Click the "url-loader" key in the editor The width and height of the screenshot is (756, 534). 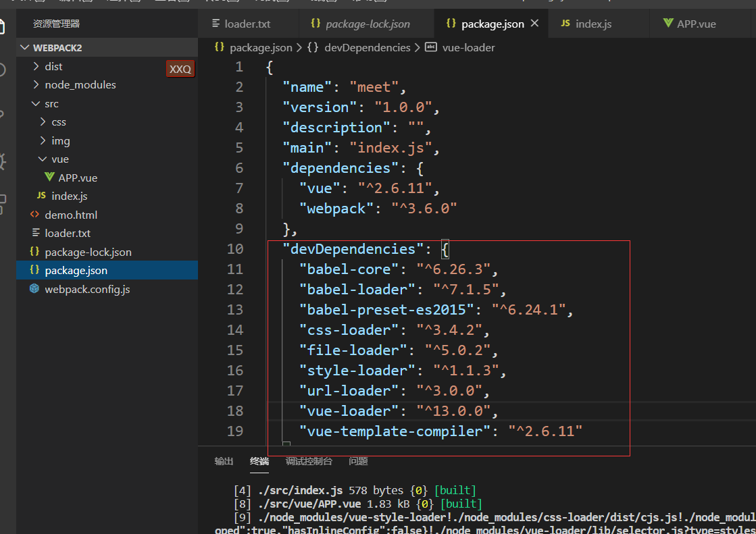click(349, 391)
